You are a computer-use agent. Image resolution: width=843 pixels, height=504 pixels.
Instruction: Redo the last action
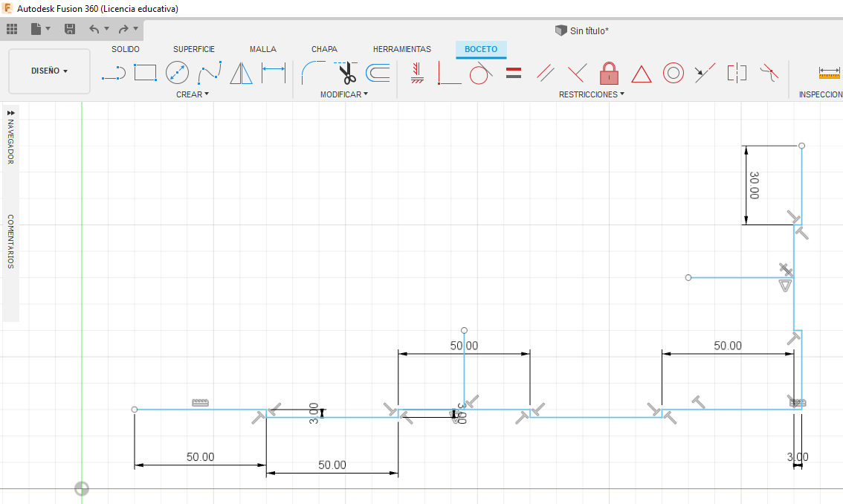point(123,29)
